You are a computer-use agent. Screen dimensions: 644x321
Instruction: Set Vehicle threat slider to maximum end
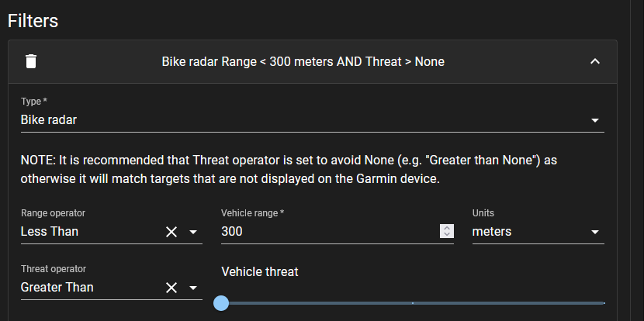(603, 302)
